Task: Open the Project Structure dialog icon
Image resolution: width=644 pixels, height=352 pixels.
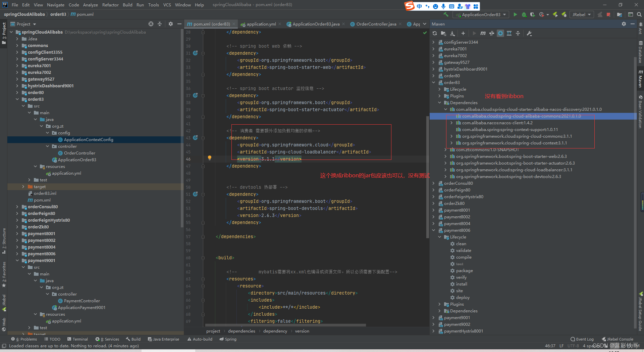Action: [x=620, y=14]
